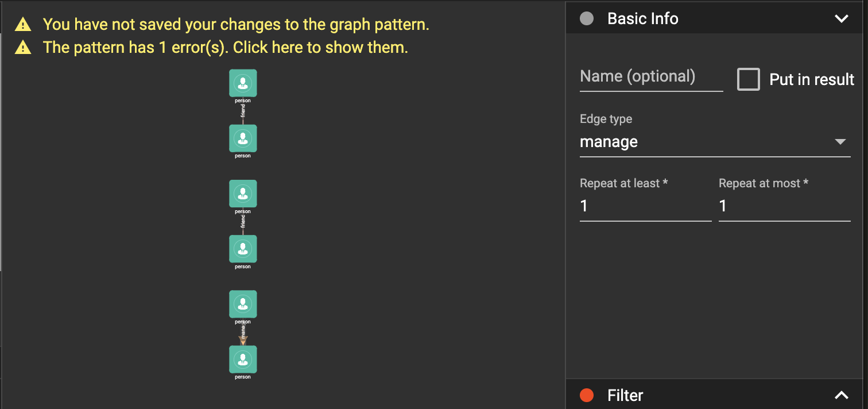Click the Basic Info panel header title

tap(642, 19)
